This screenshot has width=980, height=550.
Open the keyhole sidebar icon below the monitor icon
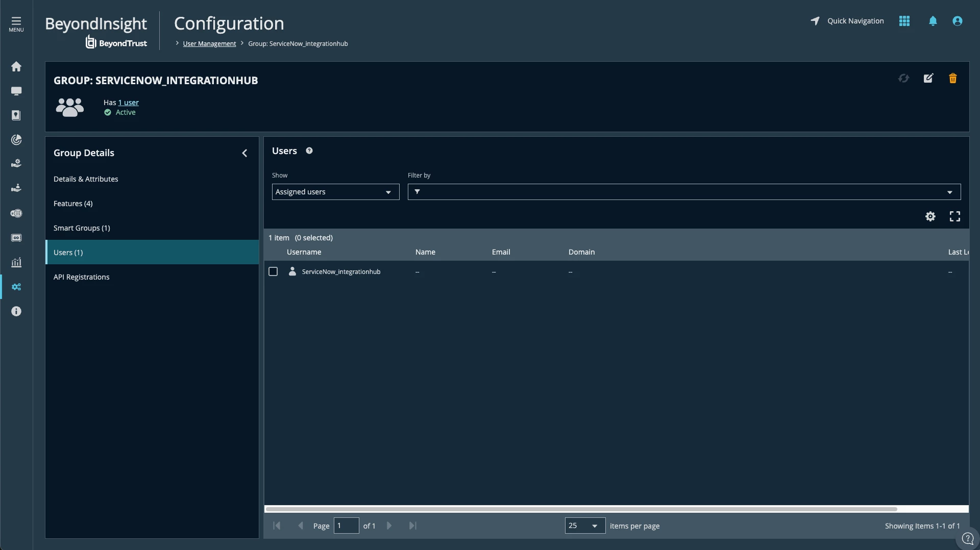pyautogui.click(x=16, y=115)
